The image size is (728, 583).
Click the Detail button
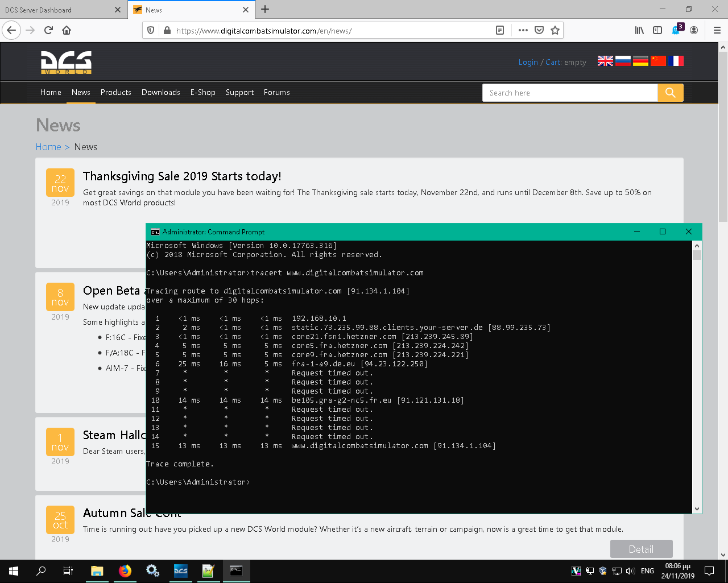(x=641, y=549)
